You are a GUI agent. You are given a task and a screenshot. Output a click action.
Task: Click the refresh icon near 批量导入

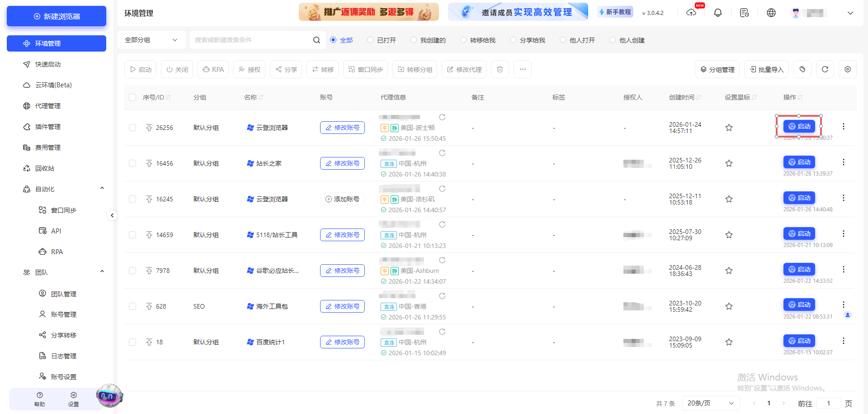coord(825,69)
